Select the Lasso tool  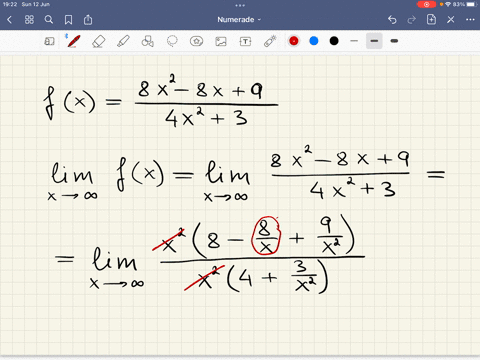tap(172, 41)
